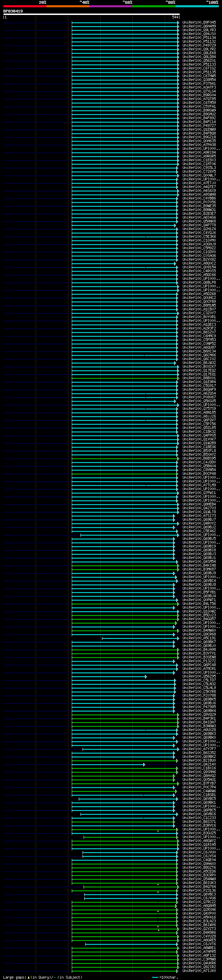Click the label UniRef100_Q7XLG4
Screen dimensions: 222x980
[x=199, y=91]
